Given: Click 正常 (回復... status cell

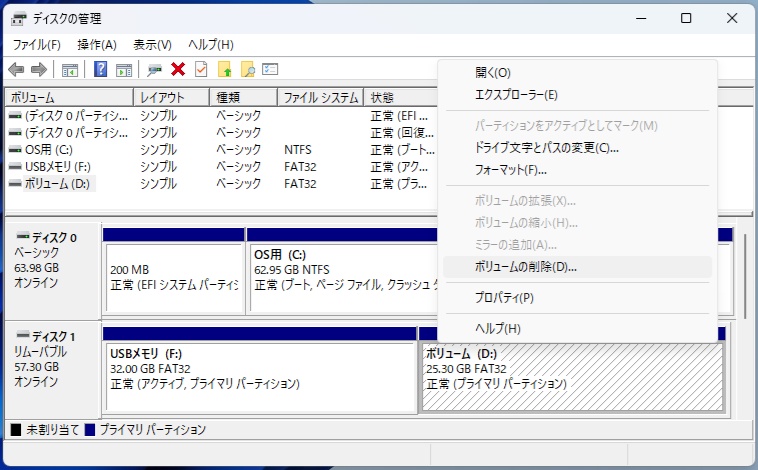Looking at the screenshot, I should click(402, 132).
